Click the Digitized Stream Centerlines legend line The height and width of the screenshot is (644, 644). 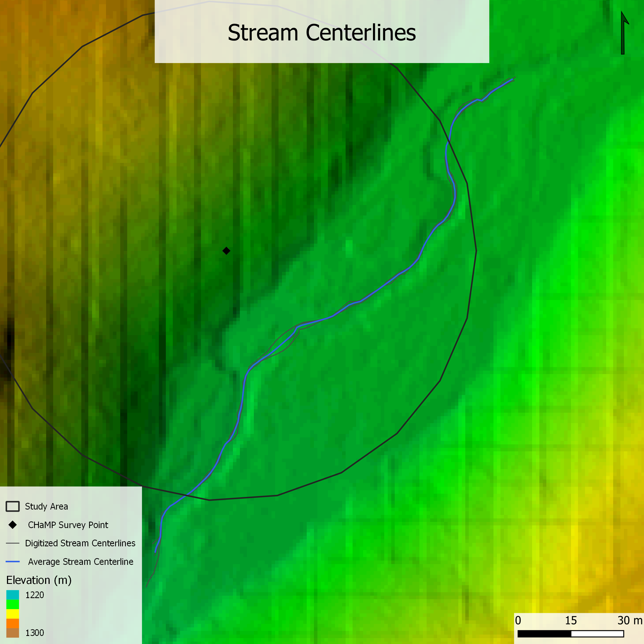pos(13,543)
